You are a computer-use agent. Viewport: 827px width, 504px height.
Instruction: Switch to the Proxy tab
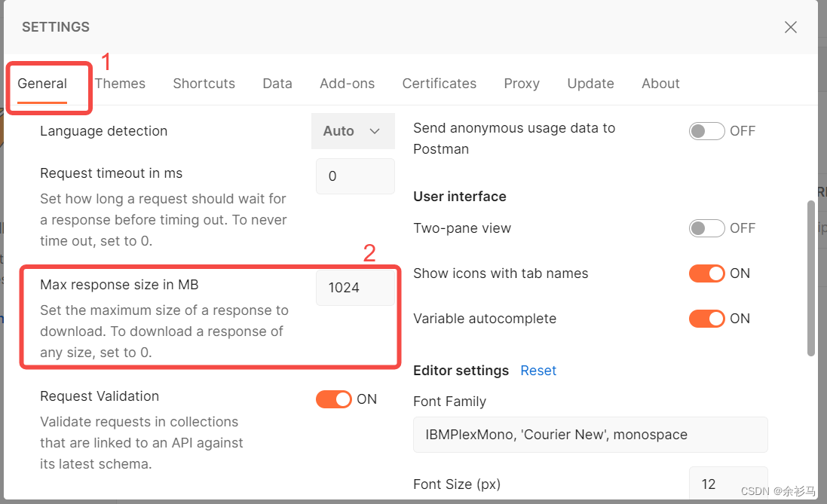point(522,84)
